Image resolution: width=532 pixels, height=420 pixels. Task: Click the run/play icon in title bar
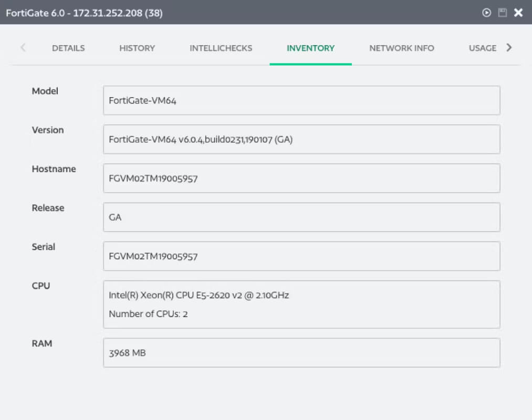(486, 13)
